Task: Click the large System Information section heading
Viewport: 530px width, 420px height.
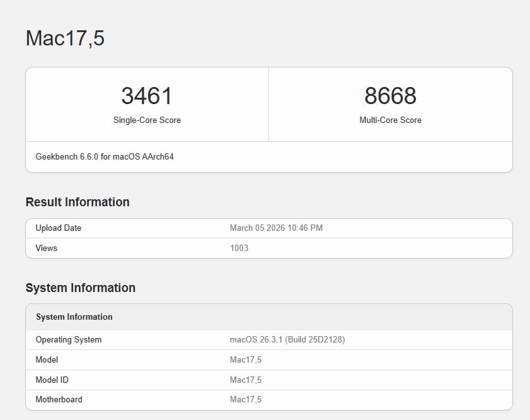Action: click(x=81, y=288)
